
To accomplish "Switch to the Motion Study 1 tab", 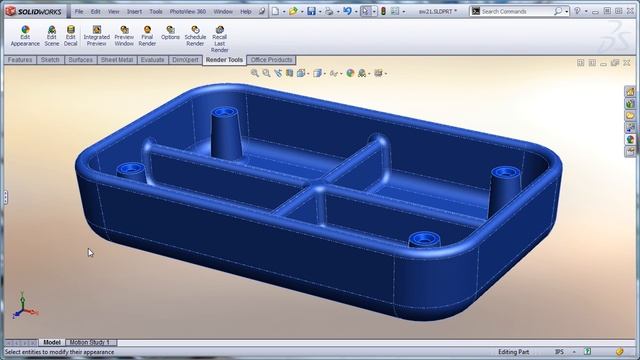I will click(x=90, y=342).
